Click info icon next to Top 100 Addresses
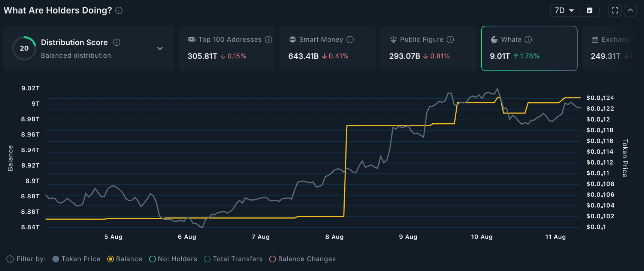The width and height of the screenshot is (644, 271). (x=268, y=40)
